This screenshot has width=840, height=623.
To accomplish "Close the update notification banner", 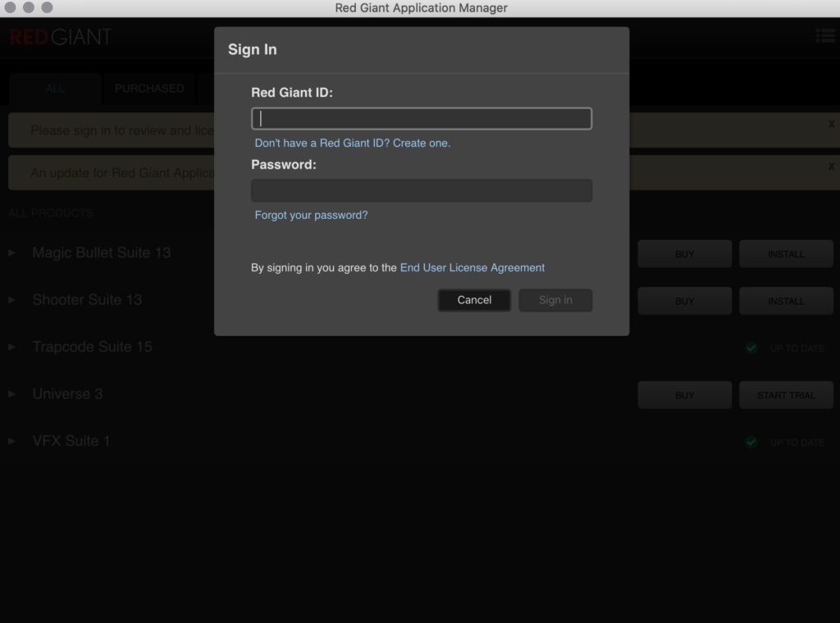I will pos(831,166).
